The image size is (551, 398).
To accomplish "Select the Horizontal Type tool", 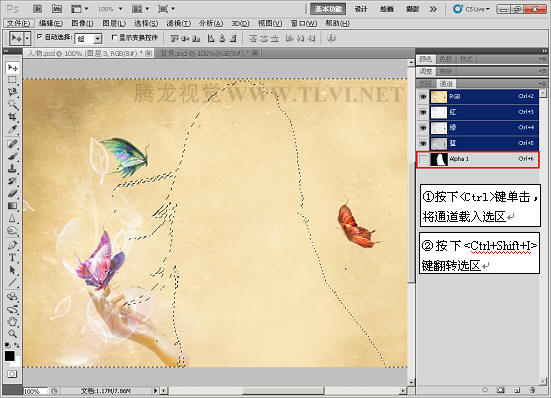I will coord(13,257).
